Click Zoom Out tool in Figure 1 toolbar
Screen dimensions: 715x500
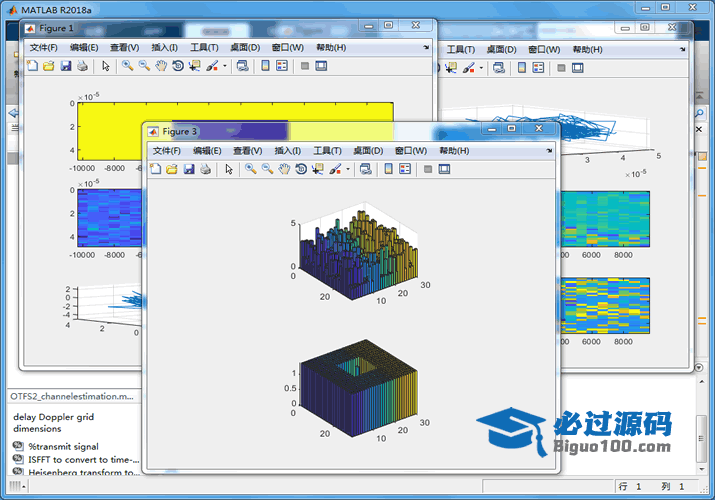pyautogui.click(x=145, y=66)
